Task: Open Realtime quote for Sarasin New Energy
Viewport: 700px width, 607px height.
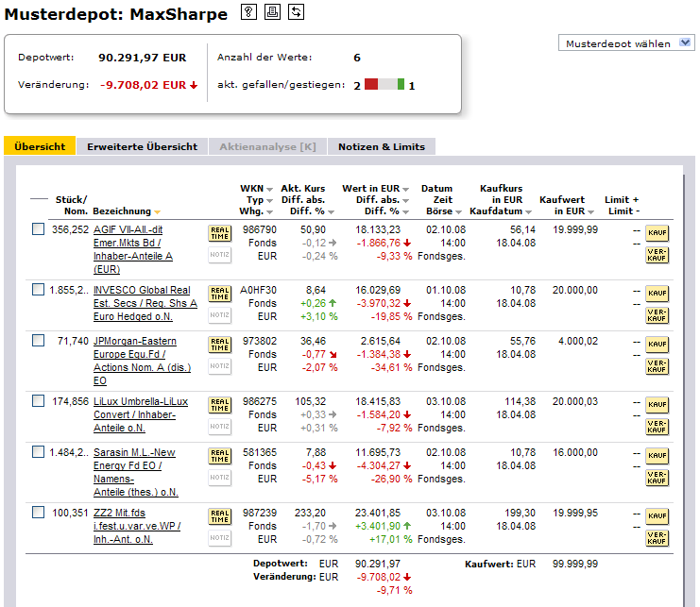Action: pos(219,457)
